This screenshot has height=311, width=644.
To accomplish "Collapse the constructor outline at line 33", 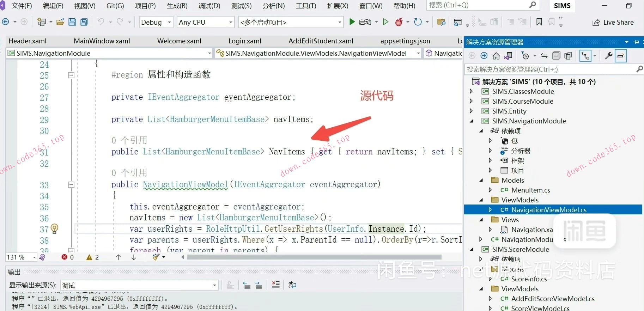I will pos(71,185).
